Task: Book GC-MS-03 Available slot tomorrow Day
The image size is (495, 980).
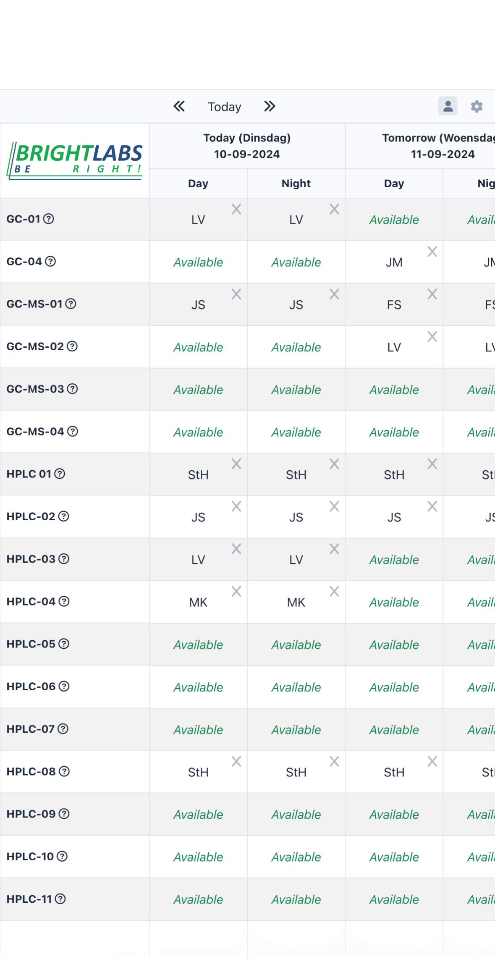Action: tap(394, 390)
